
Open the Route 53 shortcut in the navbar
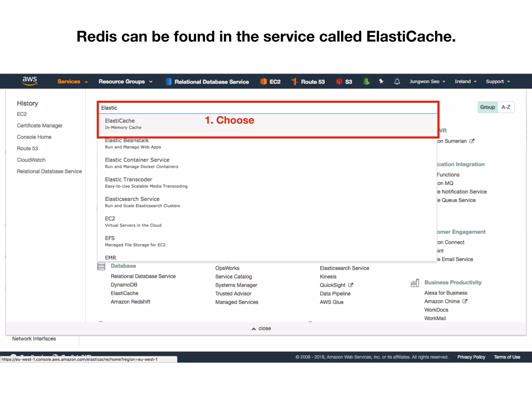click(308, 82)
